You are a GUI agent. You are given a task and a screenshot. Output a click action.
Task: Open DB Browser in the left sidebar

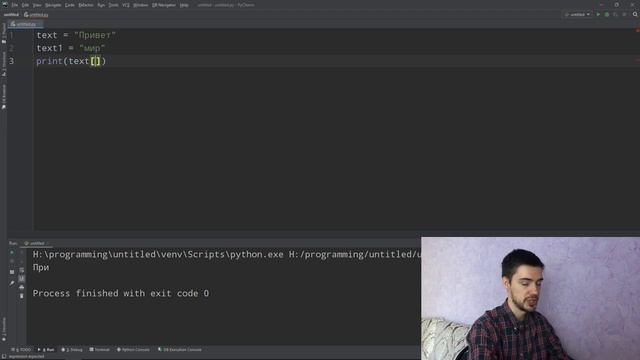pyautogui.click(x=4, y=97)
